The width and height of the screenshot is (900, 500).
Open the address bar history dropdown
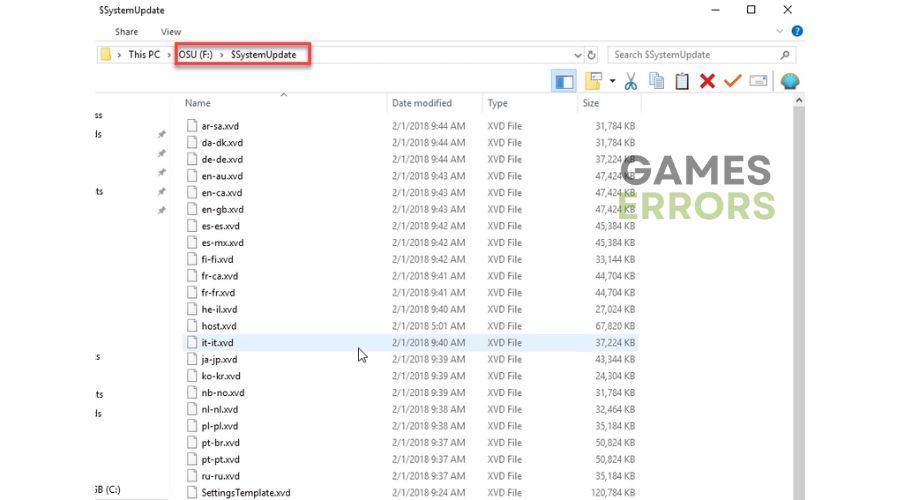577,55
